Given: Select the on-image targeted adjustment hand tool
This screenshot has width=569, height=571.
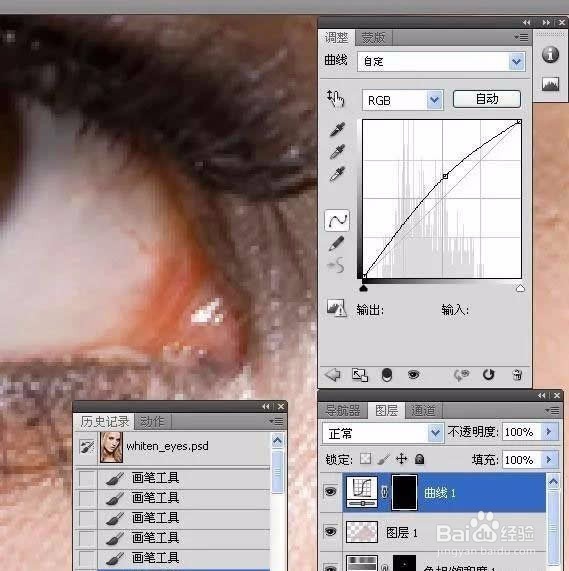Looking at the screenshot, I should [x=335, y=98].
